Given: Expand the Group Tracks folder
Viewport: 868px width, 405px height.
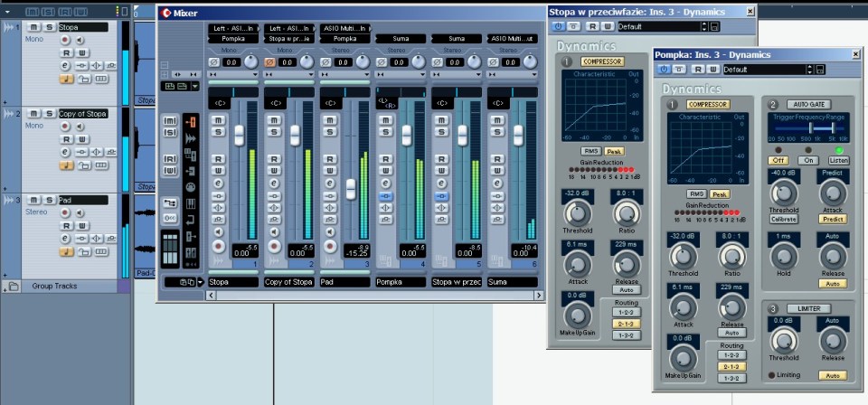Looking at the screenshot, I should 12,287.
